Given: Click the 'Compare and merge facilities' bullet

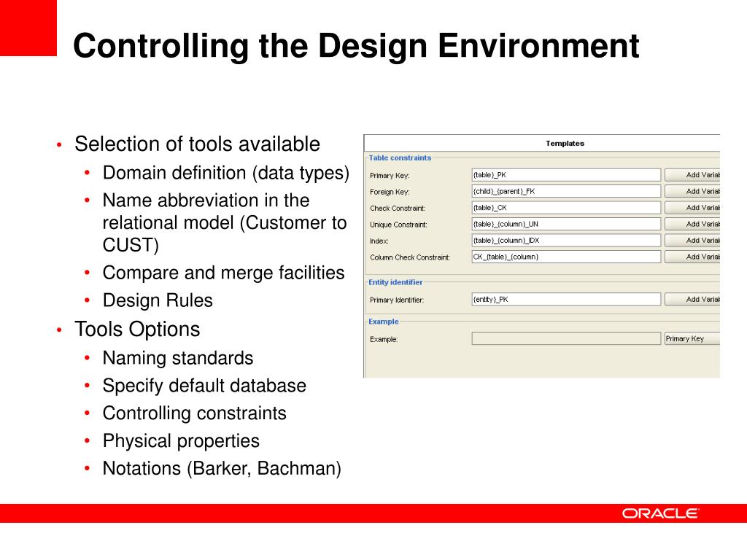Looking at the screenshot, I should click(223, 273).
